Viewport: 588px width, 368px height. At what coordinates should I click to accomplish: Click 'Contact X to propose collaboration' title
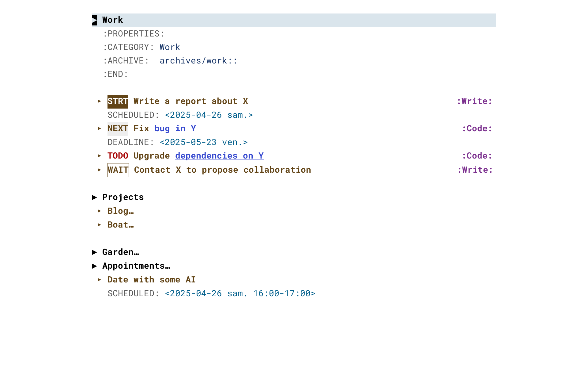[x=223, y=170]
